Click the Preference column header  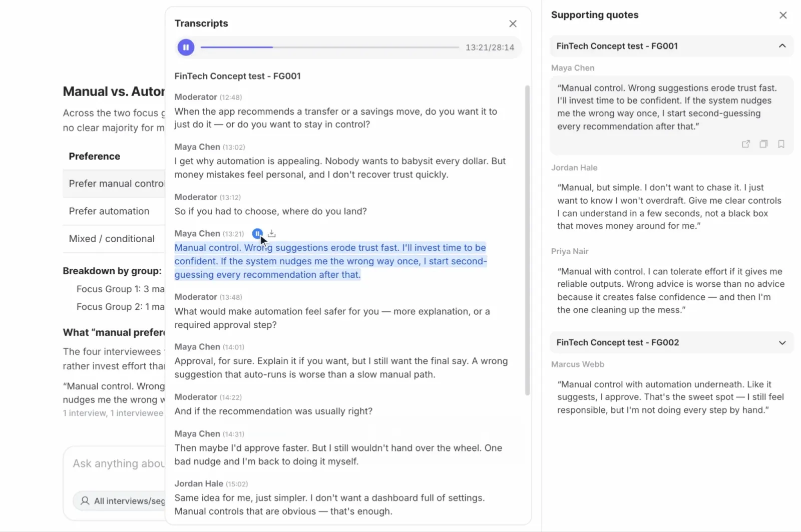[94, 156]
